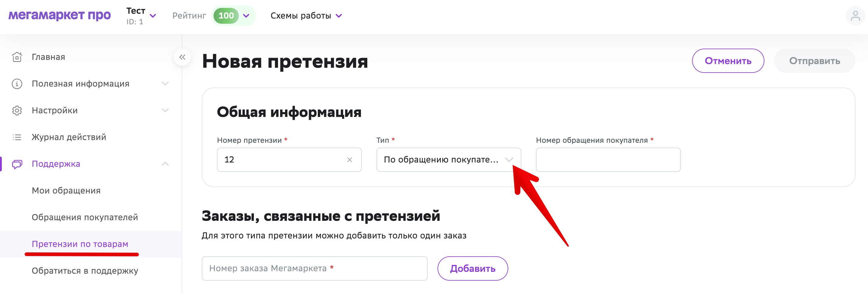Click the gear icon next to Настройки
The image size is (868, 294).
(17, 111)
